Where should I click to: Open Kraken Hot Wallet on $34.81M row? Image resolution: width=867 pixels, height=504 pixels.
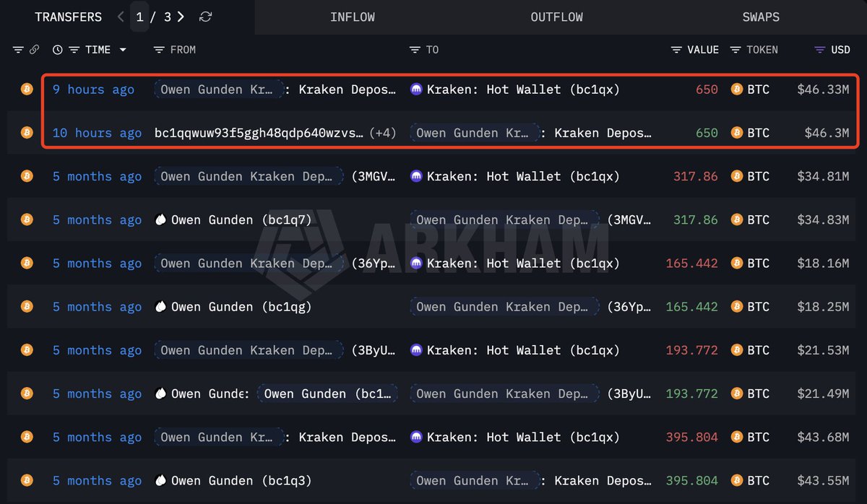coord(523,176)
